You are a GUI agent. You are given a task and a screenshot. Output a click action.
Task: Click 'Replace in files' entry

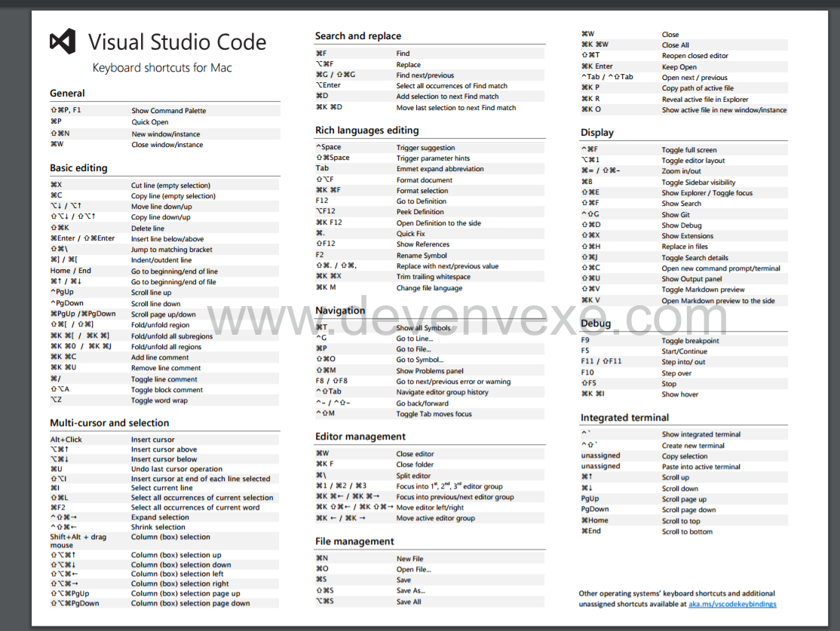(x=685, y=247)
